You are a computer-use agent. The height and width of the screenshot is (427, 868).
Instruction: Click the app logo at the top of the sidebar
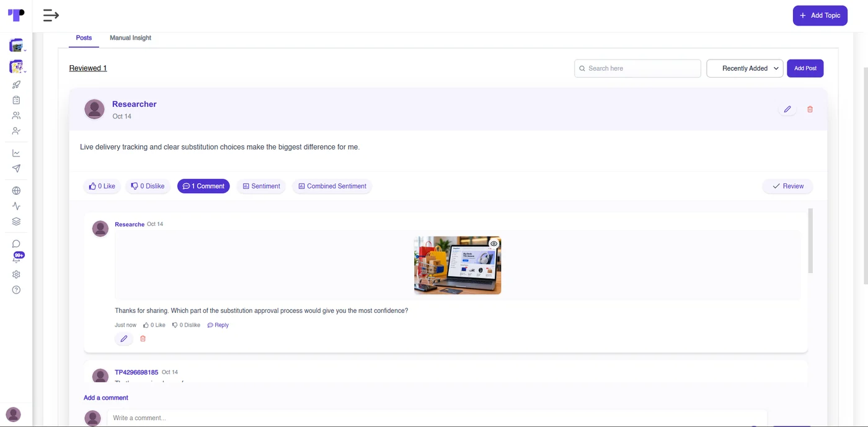pos(16,16)
